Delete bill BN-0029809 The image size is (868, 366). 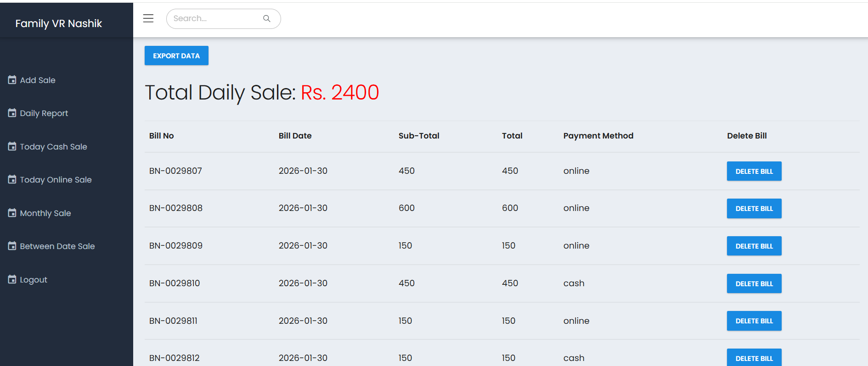click(754, 246)
